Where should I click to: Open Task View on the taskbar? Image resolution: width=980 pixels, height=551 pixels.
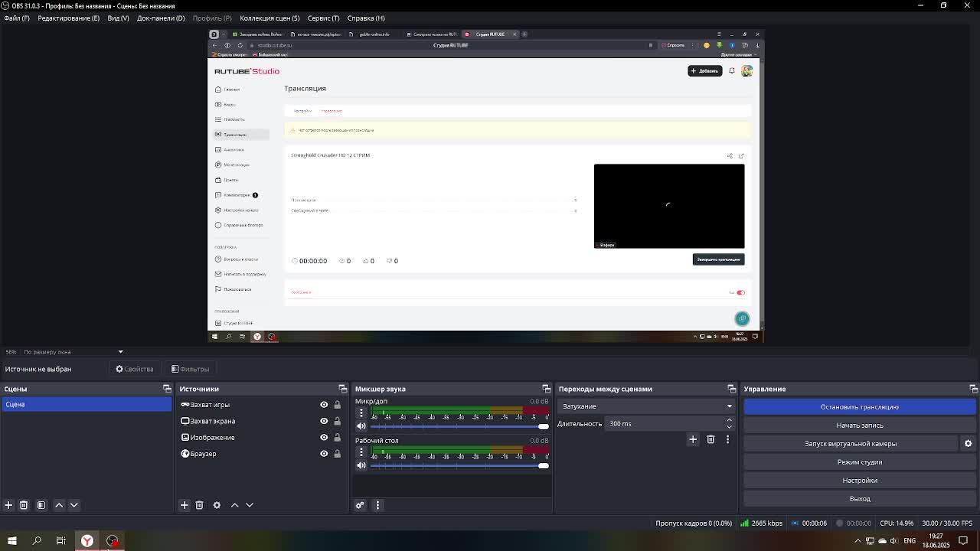61,541
